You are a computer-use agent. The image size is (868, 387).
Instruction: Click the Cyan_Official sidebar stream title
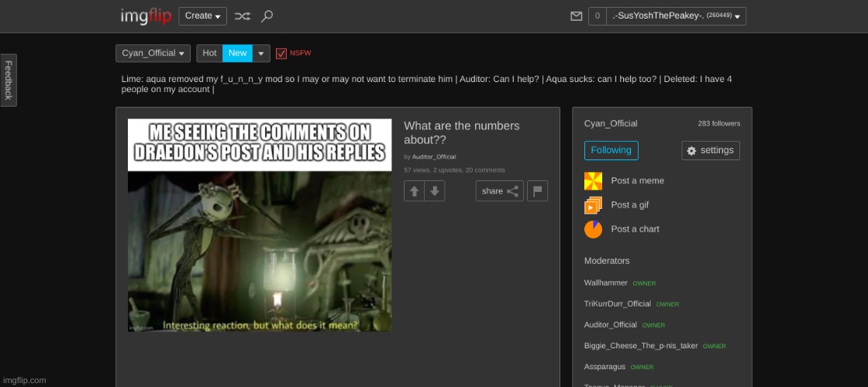tap(611, 124)
